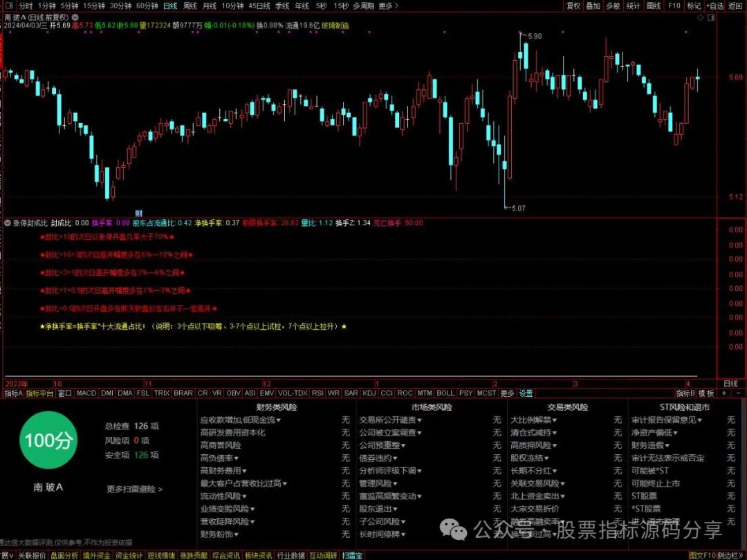
Task: Open the 资金统计 bottom tab
Action: [x=129, y=556]
